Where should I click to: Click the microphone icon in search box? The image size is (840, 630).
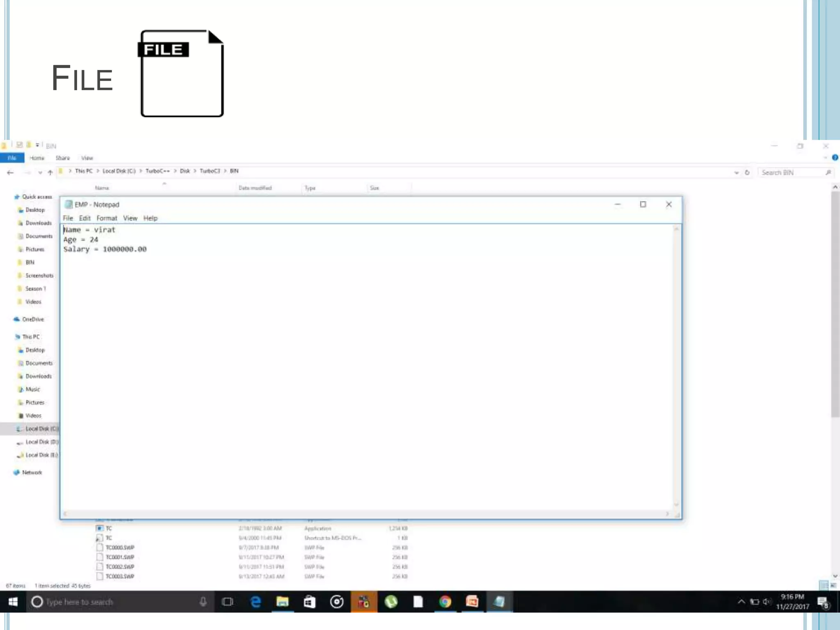[203, 602]
